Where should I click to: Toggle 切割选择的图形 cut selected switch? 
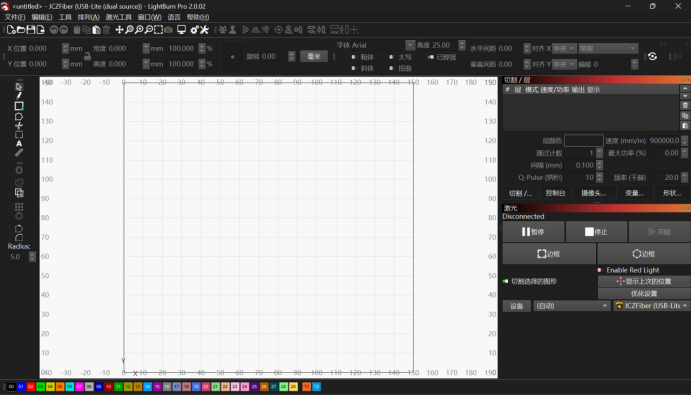(x=505, y=281)
